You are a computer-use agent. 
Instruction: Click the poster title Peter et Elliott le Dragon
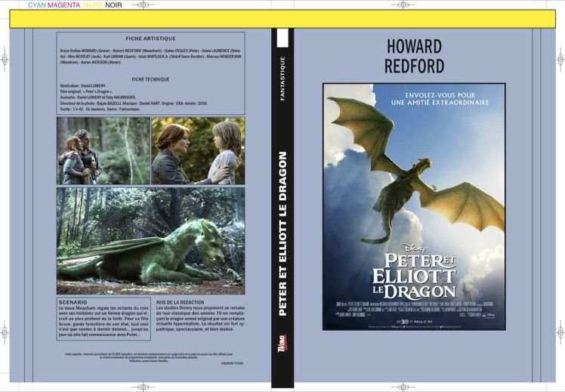pyautogui.click(x=415, y=276)
